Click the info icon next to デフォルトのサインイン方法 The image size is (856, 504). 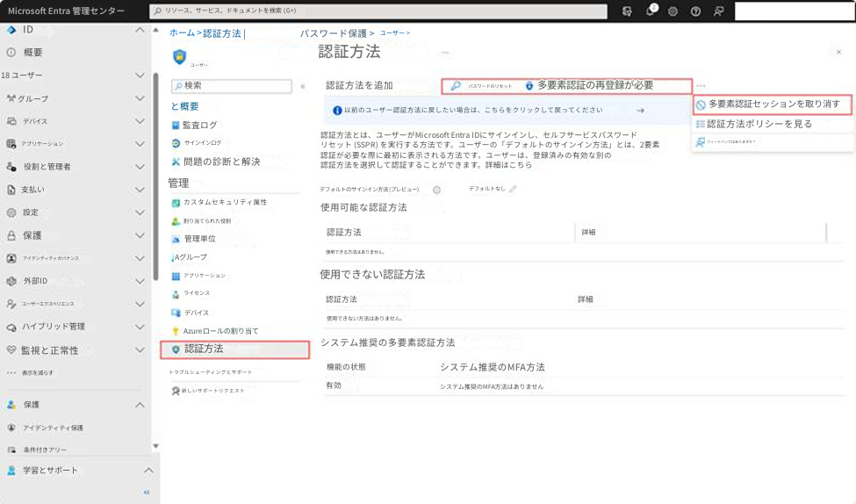(x=436, y=190)
